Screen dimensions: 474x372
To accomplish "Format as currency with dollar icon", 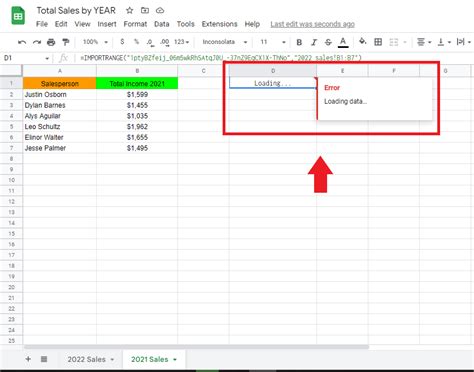I will click(x=122, y=42).
